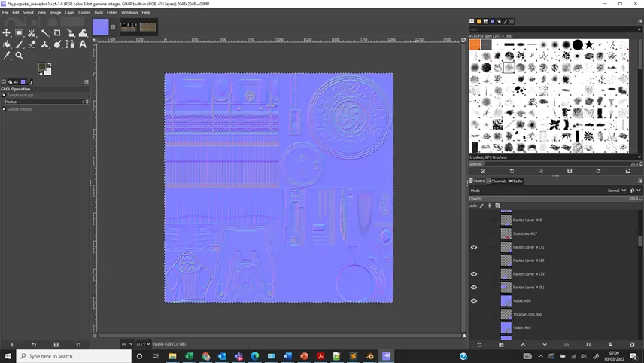Switch to the Channels tab
Image resolution: width=644 pixels, height=363 pixels.
pos(497,181)
